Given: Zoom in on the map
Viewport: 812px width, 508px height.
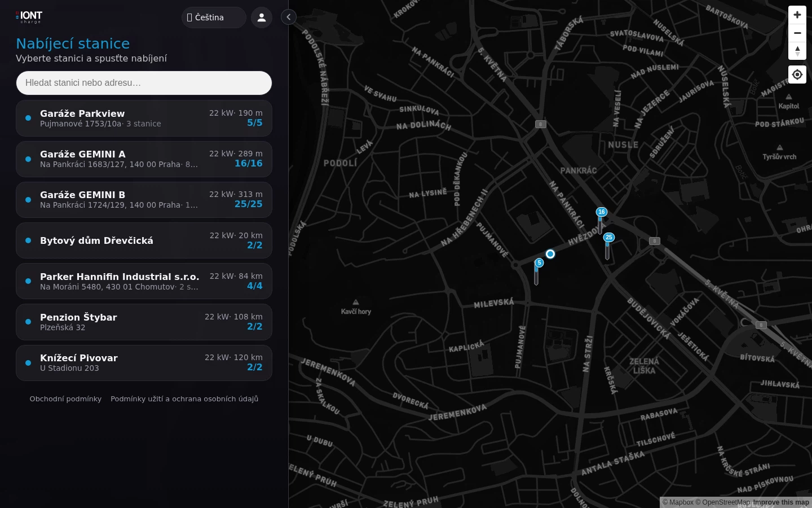Looking at the screenshot, I should pyautogui.click(x=797, y=15).
